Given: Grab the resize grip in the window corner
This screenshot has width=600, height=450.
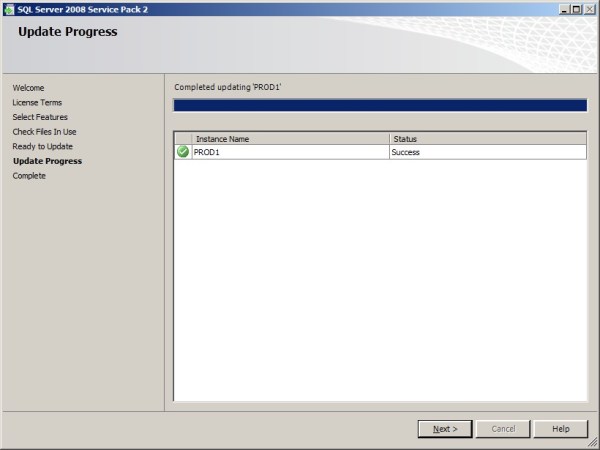Looking at the screenshot, I should 594,444.
